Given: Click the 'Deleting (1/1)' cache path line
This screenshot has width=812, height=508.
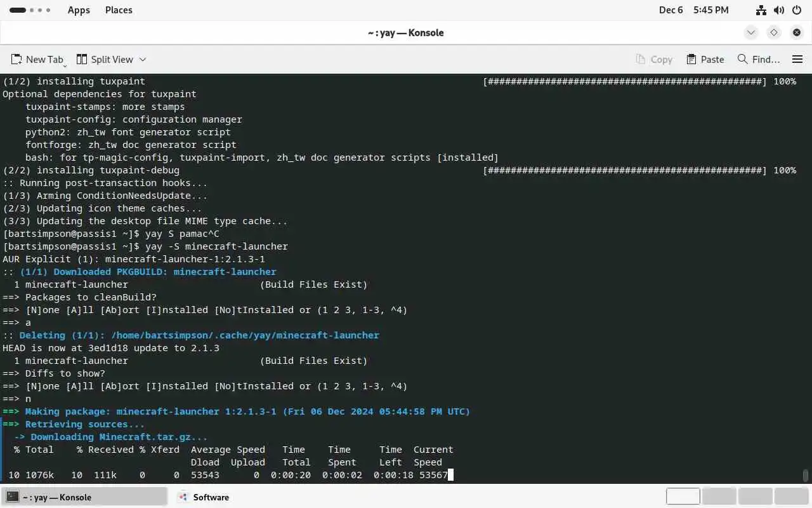Looking at the screenshot, I should point(191,335).
